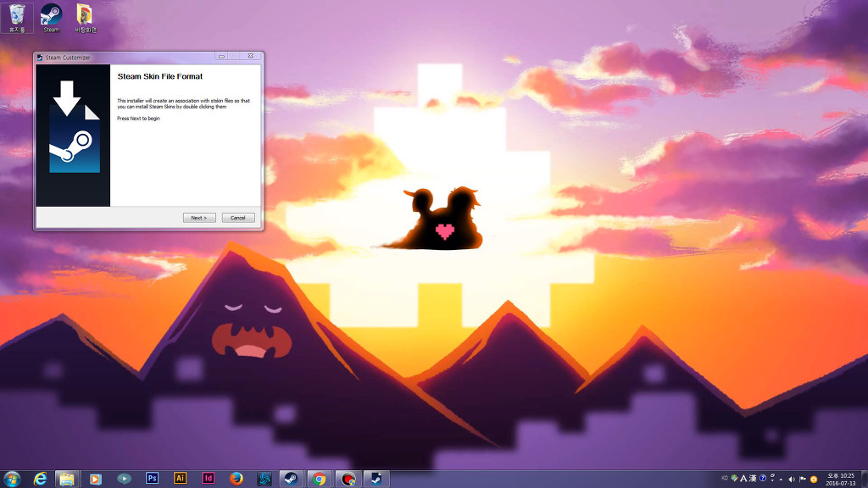The width and height of the screenshot is (868, 488).
Task: Close the Steam Customizer window
Action: [250, 57]
